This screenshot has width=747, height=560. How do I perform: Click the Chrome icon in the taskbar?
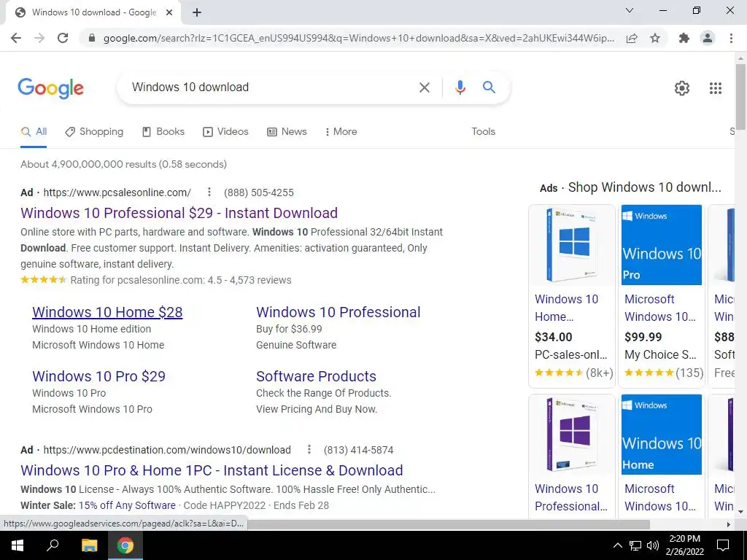125,545
